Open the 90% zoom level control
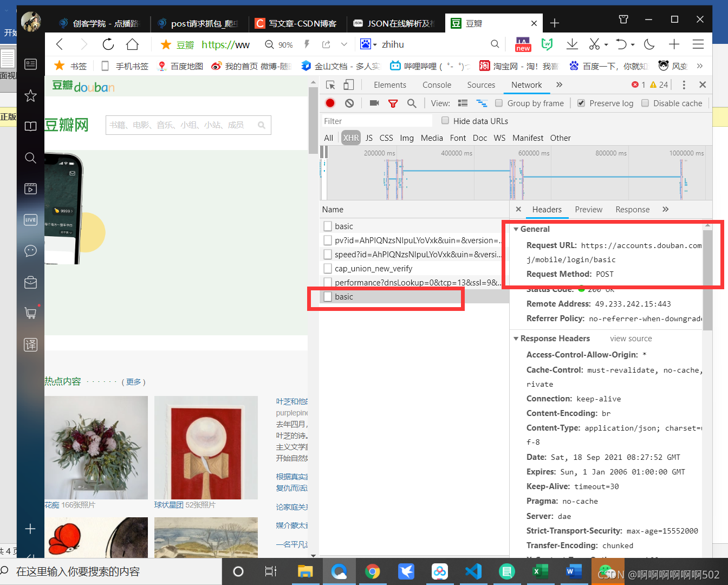The height and width of the screenshot is (585, 728). (278, 44)
